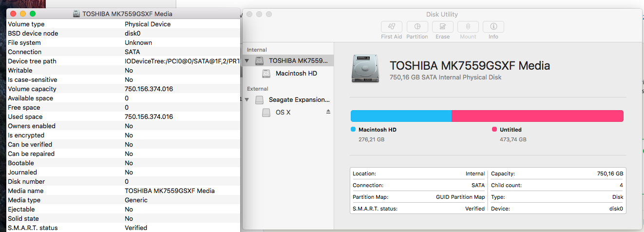This screenshot has width=644, height=232.
Task: Click the Erase toolbar icon
Action: coord(442,27)
